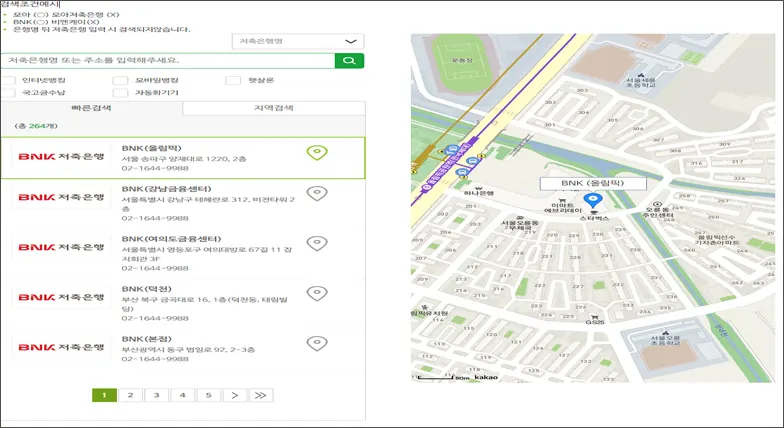Go to results page 5

coord(208,396)
